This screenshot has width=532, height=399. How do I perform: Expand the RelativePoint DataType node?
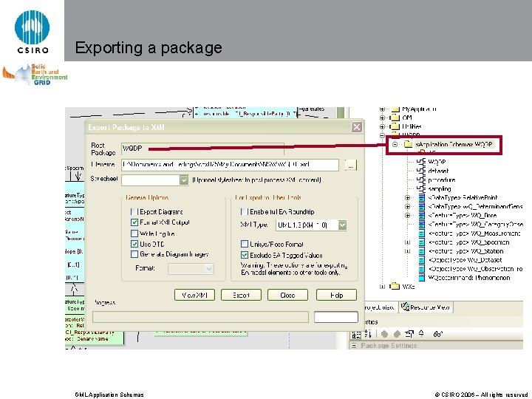[x=407, y=197]
